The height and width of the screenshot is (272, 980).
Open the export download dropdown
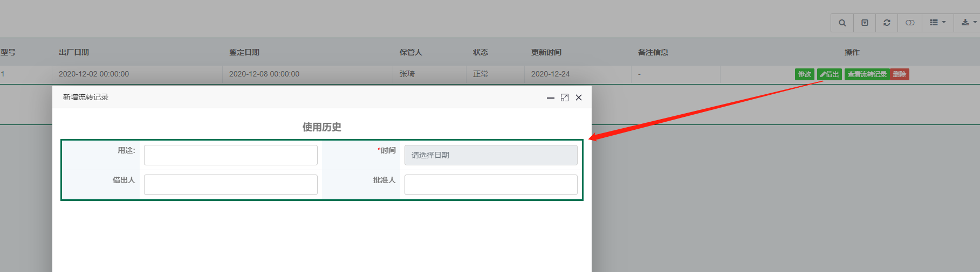(968, 23)
